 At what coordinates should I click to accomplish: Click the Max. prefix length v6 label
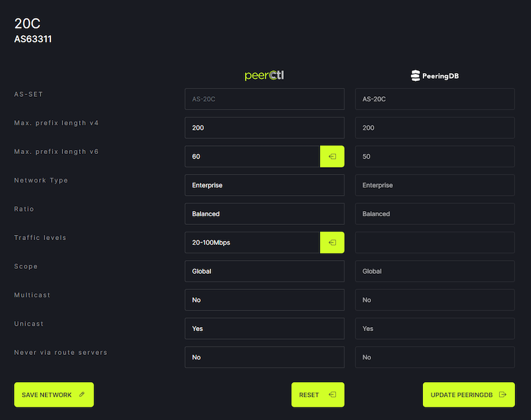56,152
